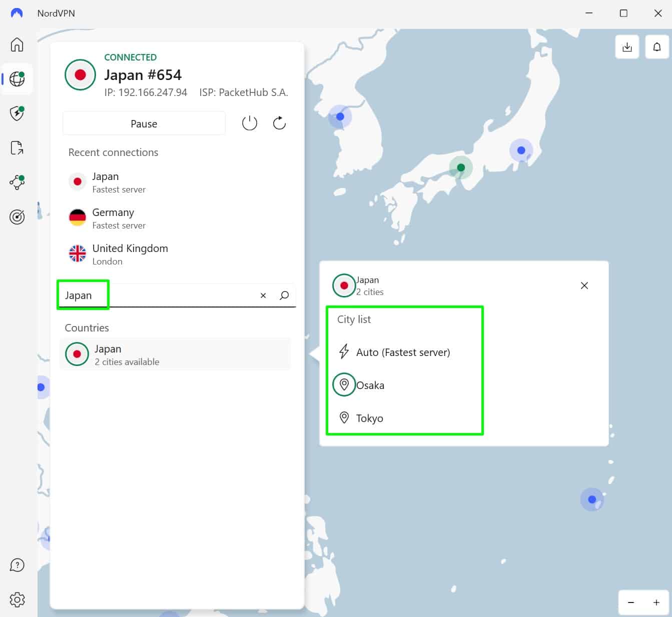Click the blue map marker below the popup
The width and height of the screenshot is (672, 617).
592,499
